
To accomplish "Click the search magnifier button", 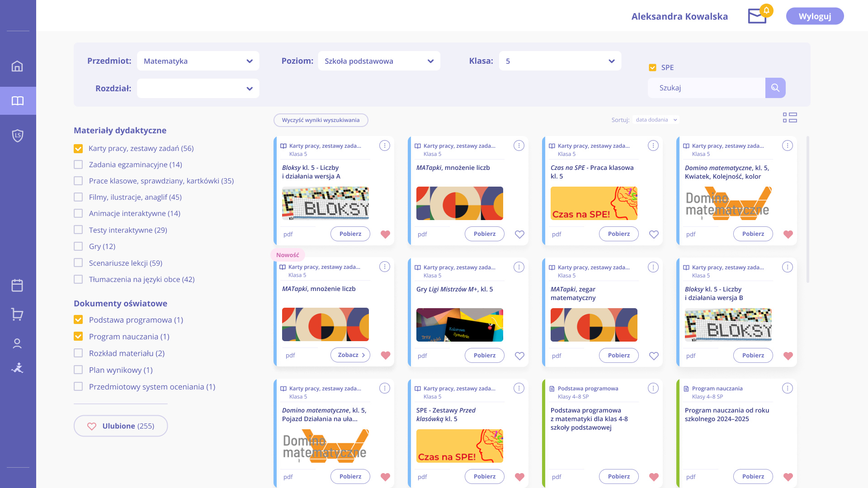I will (775, 88).
